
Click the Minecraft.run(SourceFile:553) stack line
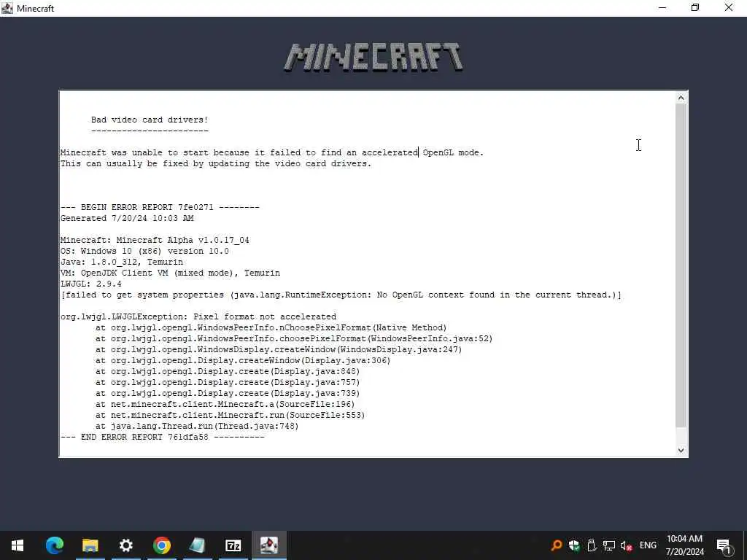230,416
